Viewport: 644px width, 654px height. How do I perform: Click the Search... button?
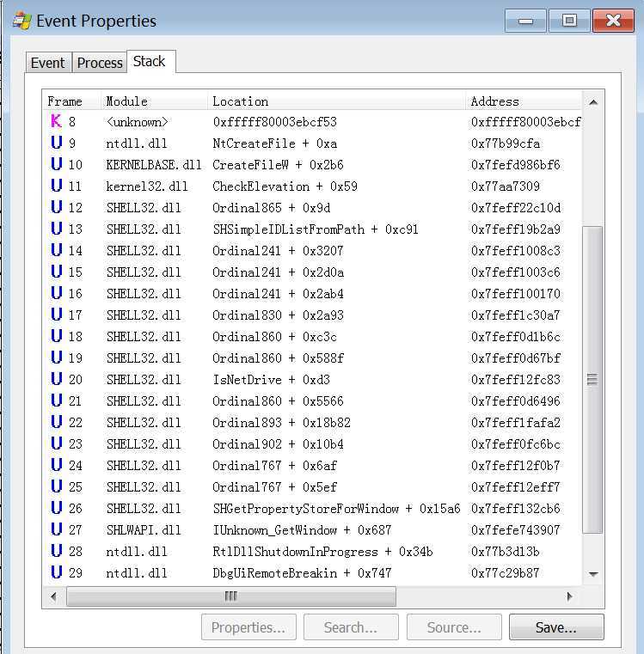point(351,626)
